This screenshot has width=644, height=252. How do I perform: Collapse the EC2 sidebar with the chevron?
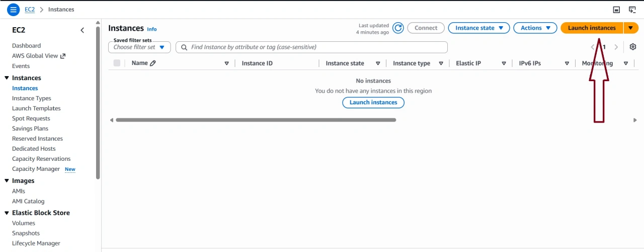[83, 30]
